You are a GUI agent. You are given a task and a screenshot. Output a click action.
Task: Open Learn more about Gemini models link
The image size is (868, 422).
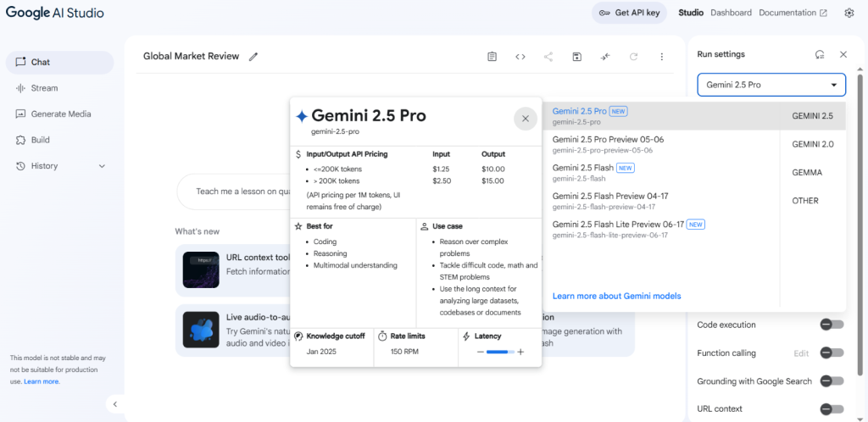click(617, 296)
